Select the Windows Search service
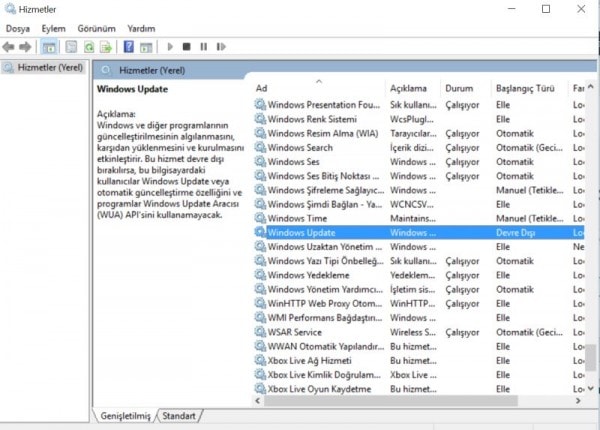 tap(419, 148)
